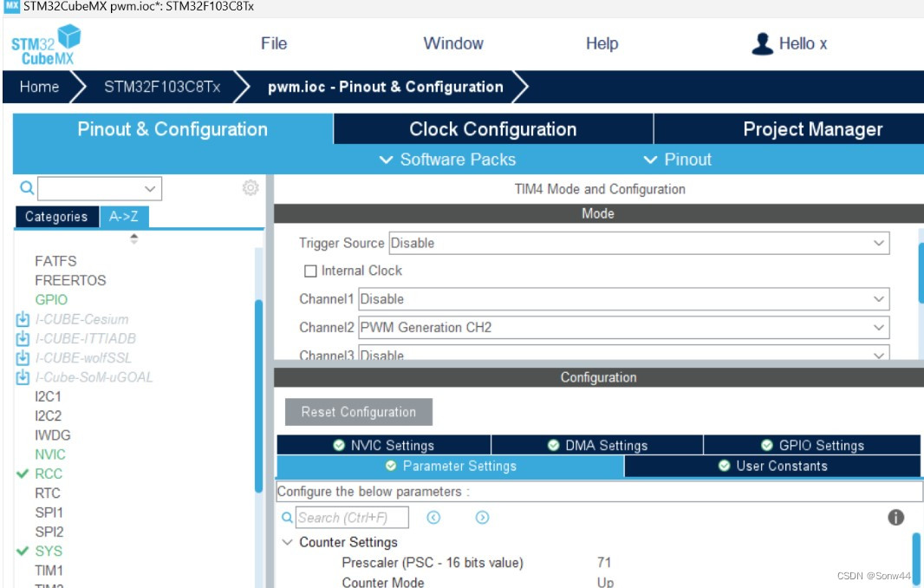
Task: Open the user account icon
Action: pyautogui.click(x=762, y=43)
